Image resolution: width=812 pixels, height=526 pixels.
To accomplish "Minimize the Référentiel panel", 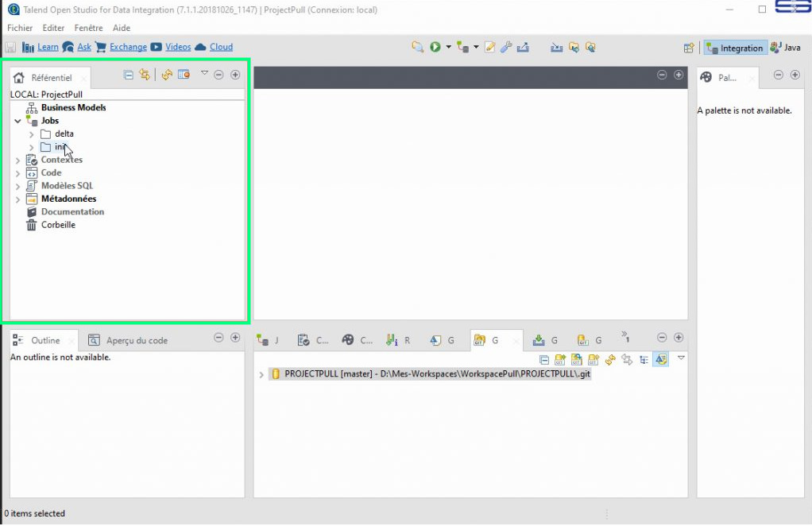I will click(219, 75).
